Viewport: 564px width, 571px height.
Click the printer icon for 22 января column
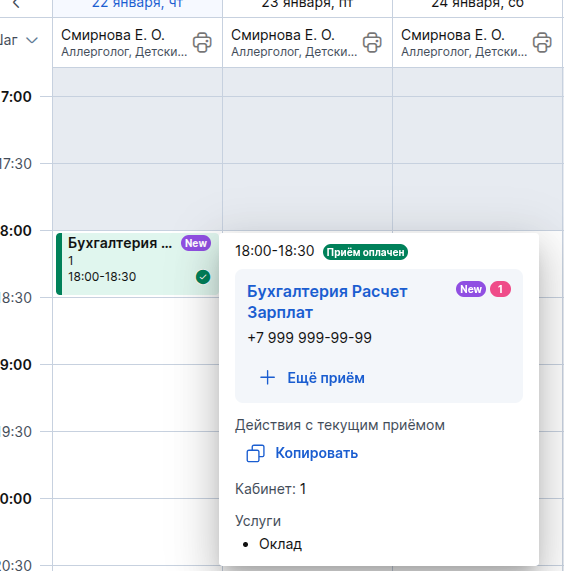[202, 43]
